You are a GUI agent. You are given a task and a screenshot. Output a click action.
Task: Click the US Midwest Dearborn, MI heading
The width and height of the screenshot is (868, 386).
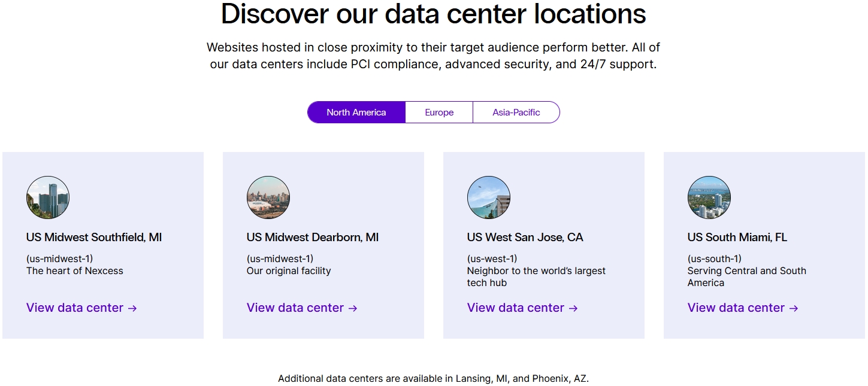[313, 238]
